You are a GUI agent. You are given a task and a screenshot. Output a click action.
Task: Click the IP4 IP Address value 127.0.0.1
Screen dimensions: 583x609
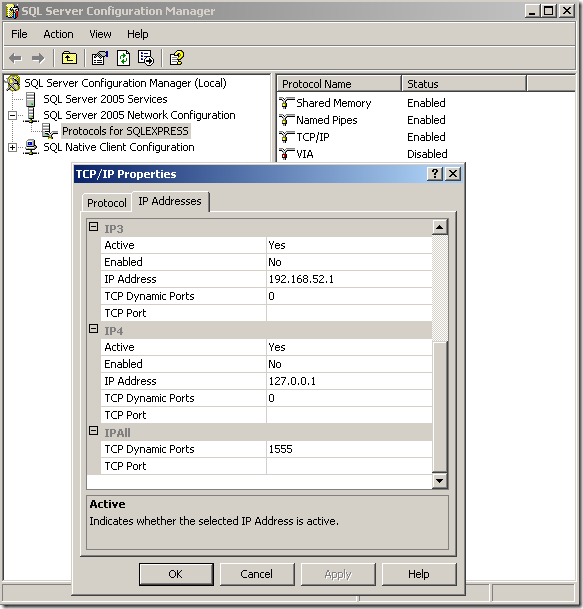pos(349,381)
